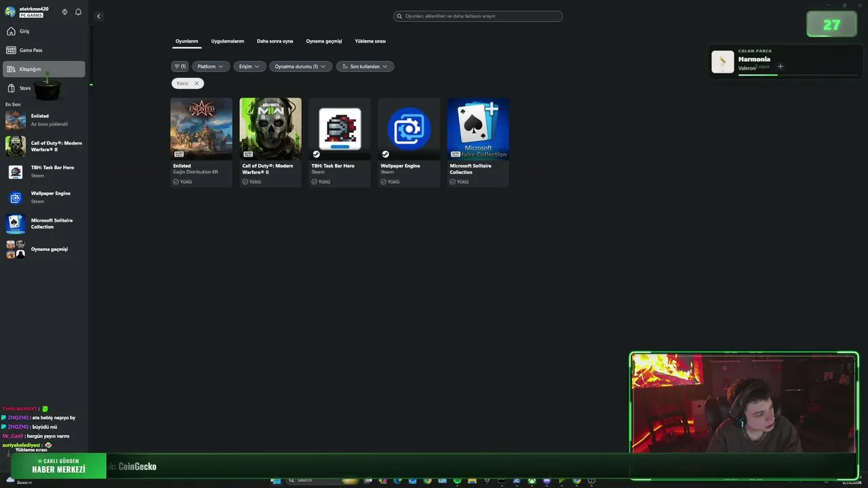Open TBH: Task Bar Hero cover
The height and width of the screenshot is (488, 868).
(x=340, y=129)
